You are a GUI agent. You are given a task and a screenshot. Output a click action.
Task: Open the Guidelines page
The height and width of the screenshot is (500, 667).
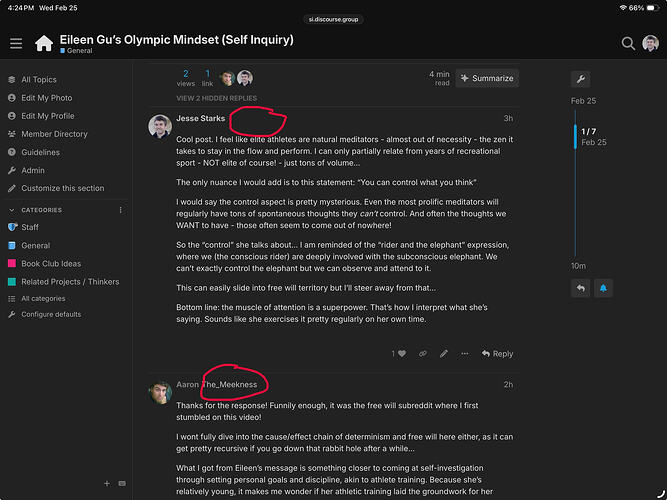(40, 152)
